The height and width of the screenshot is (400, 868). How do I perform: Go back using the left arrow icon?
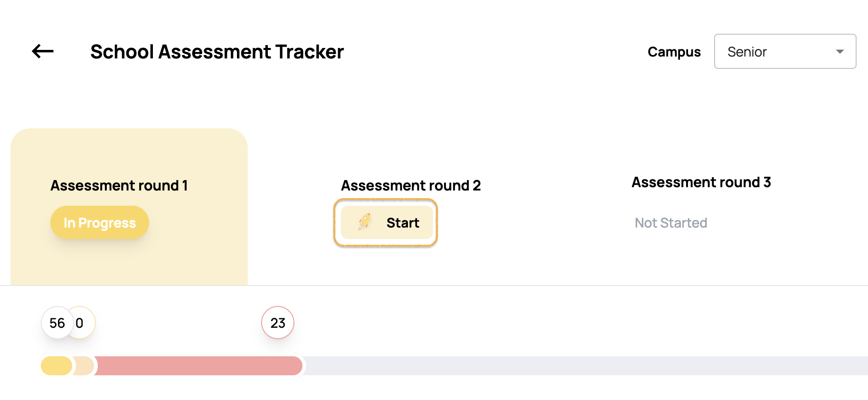(43, 51)
